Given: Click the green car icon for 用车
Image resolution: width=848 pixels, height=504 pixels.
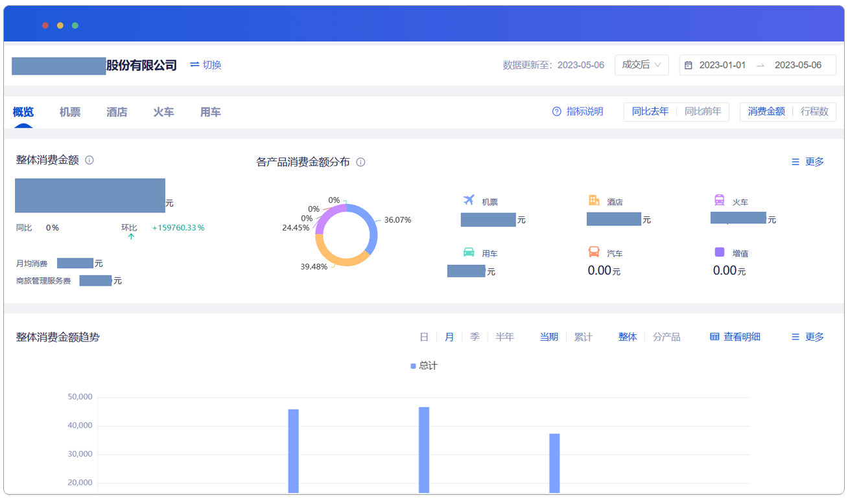Looking at the screenshot, I should click(x=469, y=252).
